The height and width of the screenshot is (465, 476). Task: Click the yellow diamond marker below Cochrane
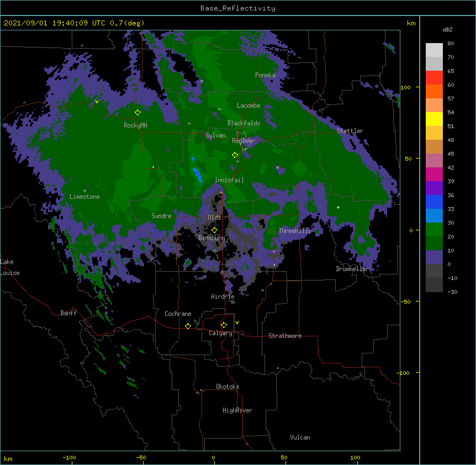(x=188, y=326)
